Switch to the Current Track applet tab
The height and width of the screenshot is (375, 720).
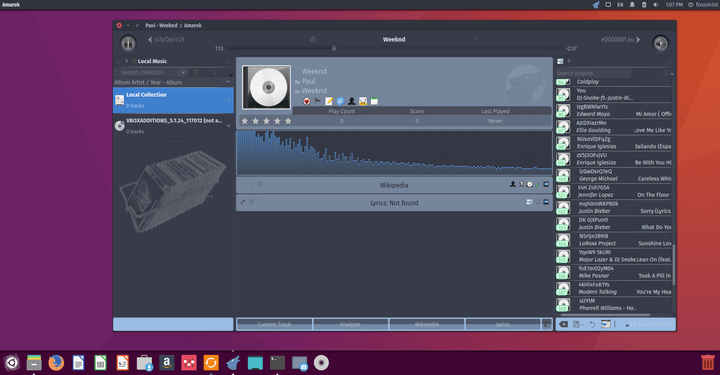pyautogui.click(x=274, y=324)
